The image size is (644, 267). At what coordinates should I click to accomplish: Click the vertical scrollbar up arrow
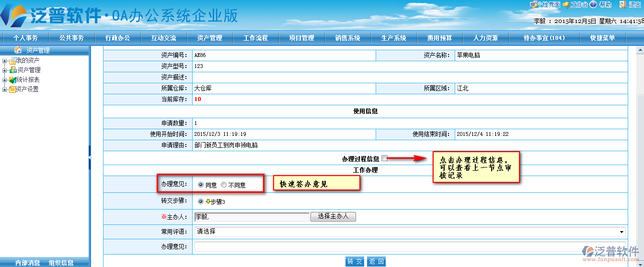pos(640,50)
